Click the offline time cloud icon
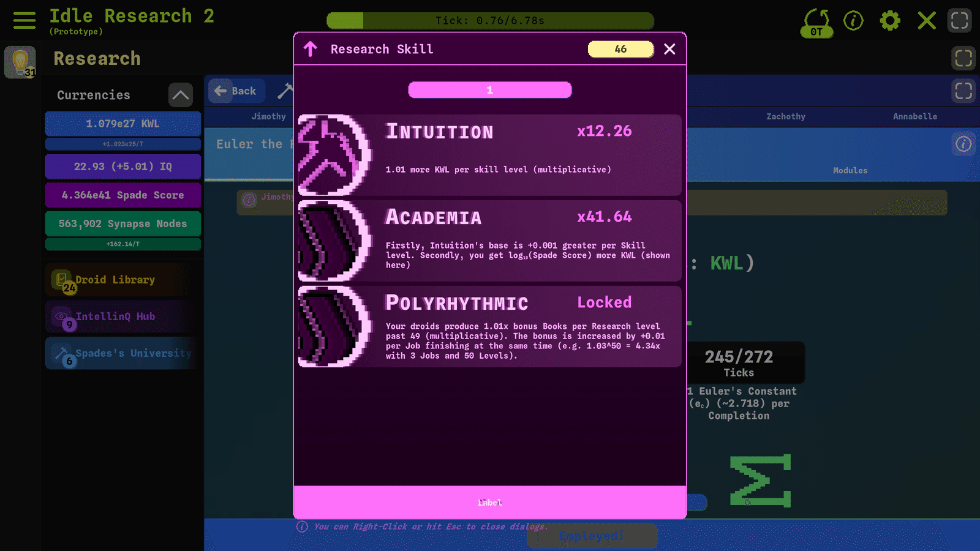 [816, 23]
